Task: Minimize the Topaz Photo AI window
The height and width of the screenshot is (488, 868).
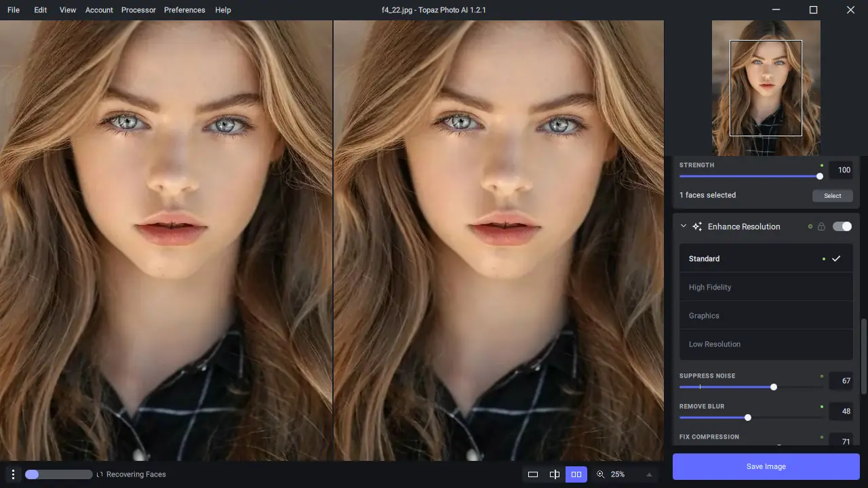Action: 777,10
